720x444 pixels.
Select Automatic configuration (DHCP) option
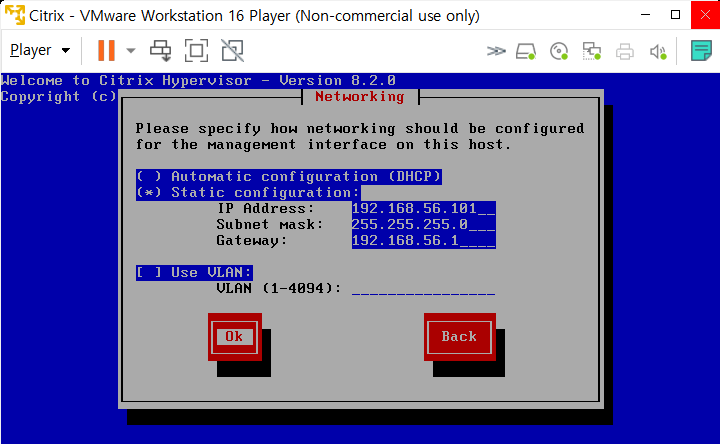[x=289, y=176]
